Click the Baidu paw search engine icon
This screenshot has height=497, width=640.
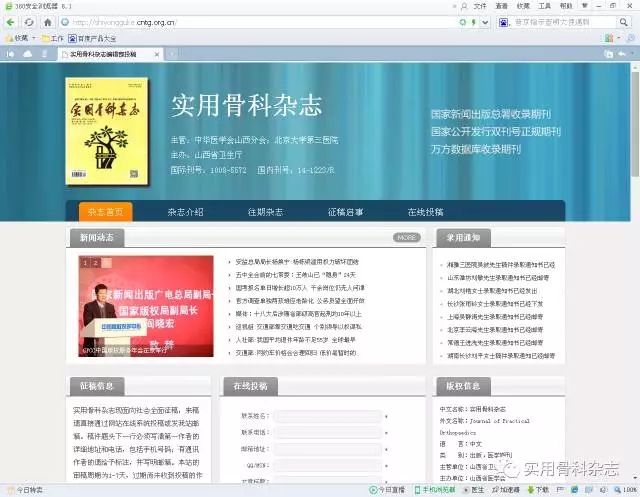pyautogui.click(x=503, y=22)
